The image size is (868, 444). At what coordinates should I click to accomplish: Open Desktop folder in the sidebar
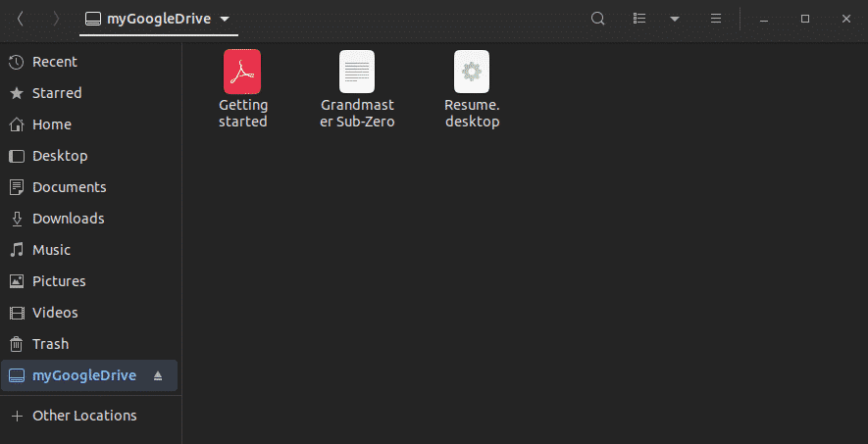91,156
